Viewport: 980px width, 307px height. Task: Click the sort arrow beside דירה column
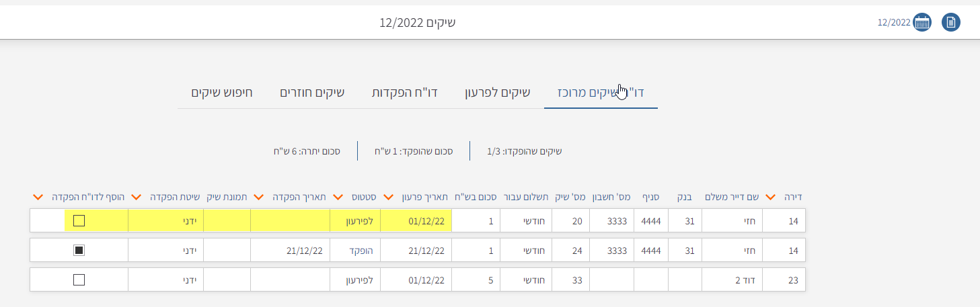tap(771, 197)
